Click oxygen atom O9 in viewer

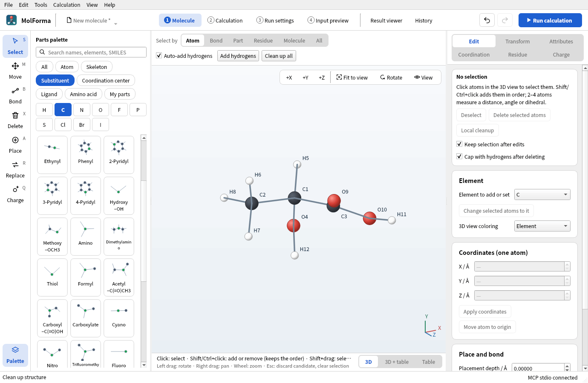point(334,200)
